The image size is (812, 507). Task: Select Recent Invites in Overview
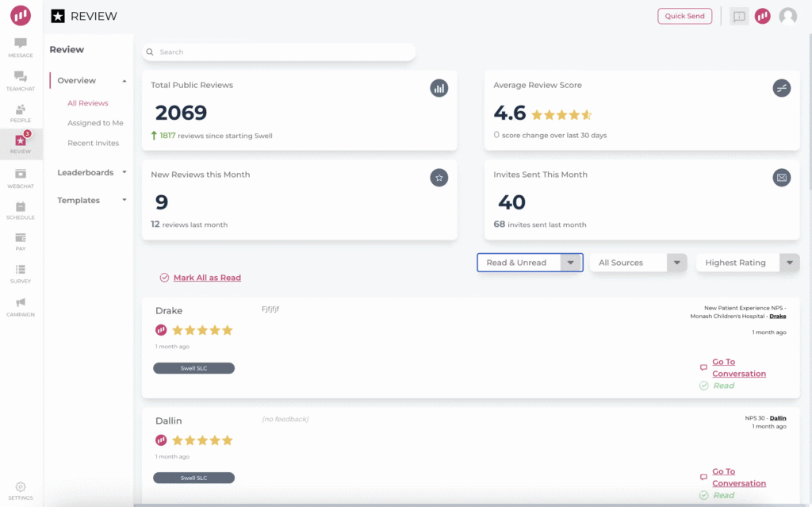click(93, 143)
